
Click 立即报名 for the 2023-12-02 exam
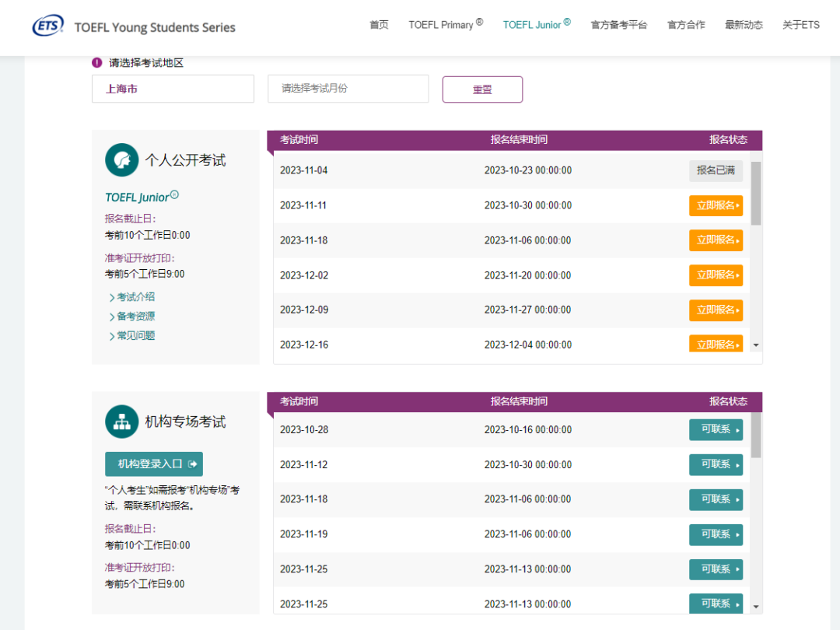tap(716, 275)
